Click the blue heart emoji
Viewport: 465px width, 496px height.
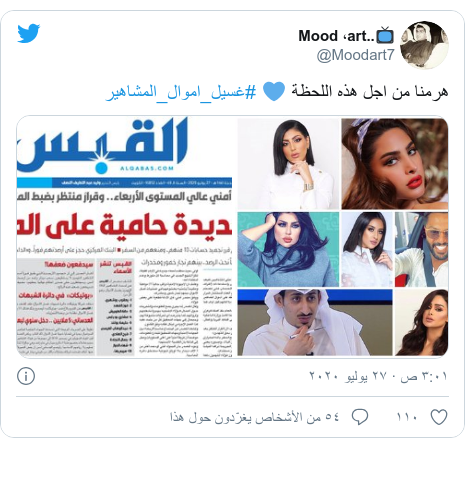[x=274, y=92]
